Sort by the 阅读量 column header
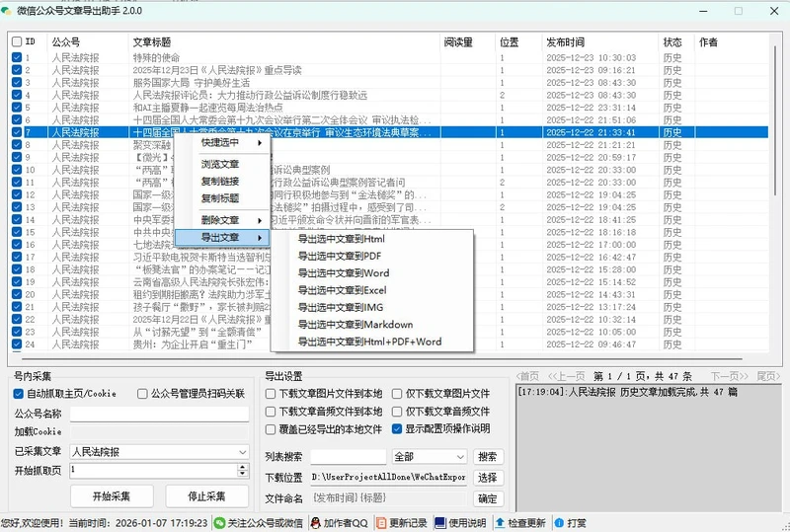The image size is (790, 532). (x=467, y=41)
